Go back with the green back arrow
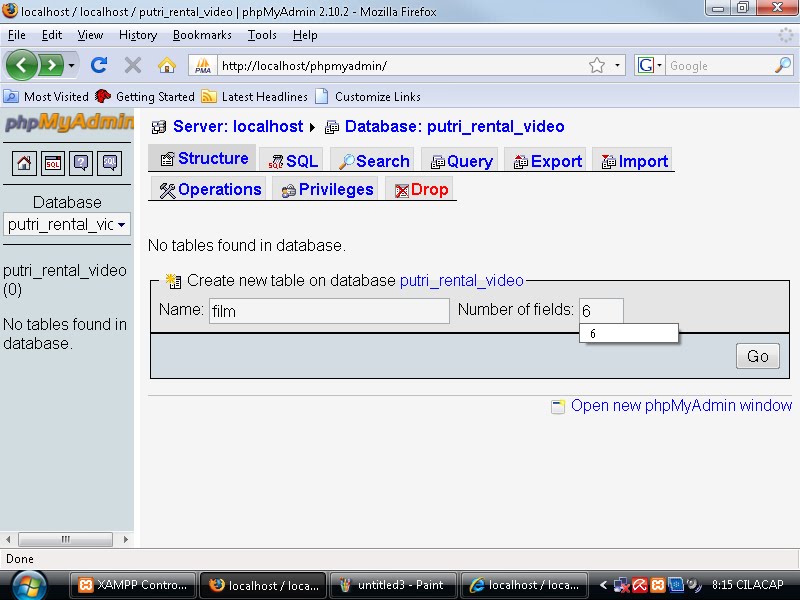Image resolution: width=800 pixels, height=600 pixels. point(21,65)
